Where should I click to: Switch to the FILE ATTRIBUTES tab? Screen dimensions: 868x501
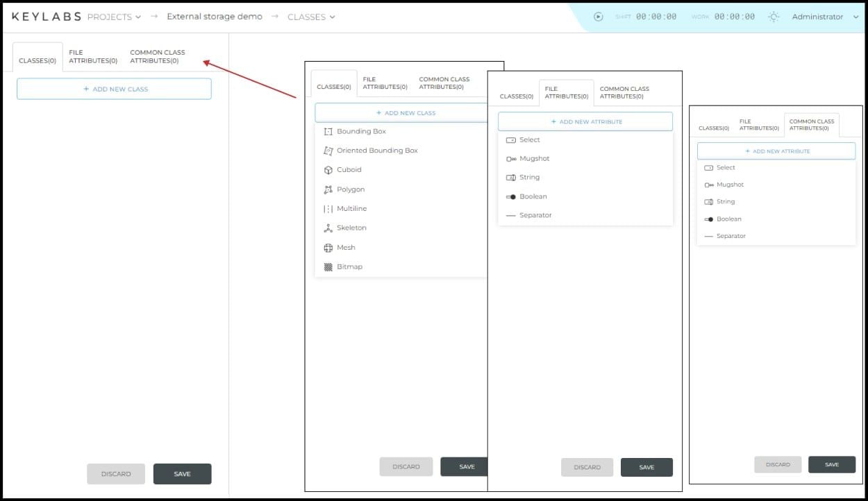point(92,56)
